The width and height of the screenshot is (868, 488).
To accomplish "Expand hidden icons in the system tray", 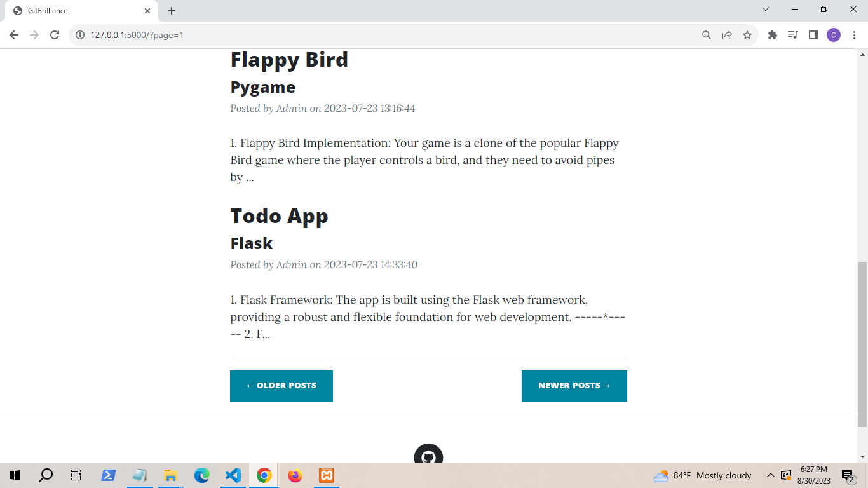I will click(770, 475).
